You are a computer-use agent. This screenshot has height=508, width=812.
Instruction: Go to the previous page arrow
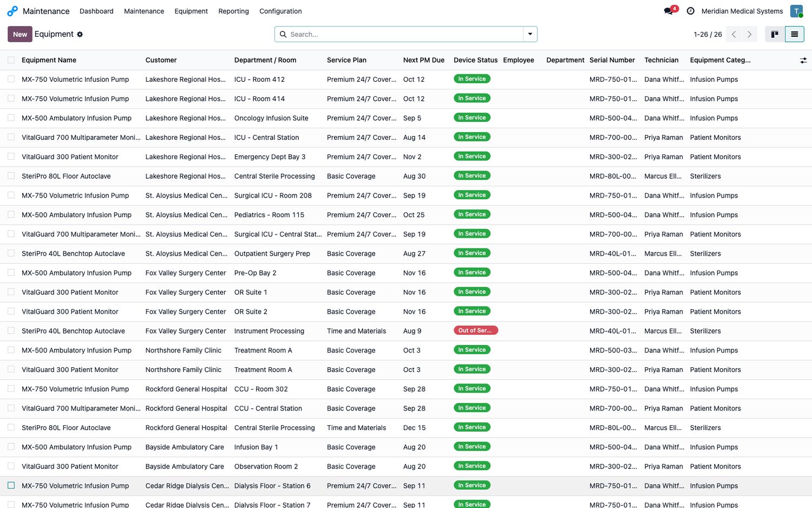click(x=734, y=34)
